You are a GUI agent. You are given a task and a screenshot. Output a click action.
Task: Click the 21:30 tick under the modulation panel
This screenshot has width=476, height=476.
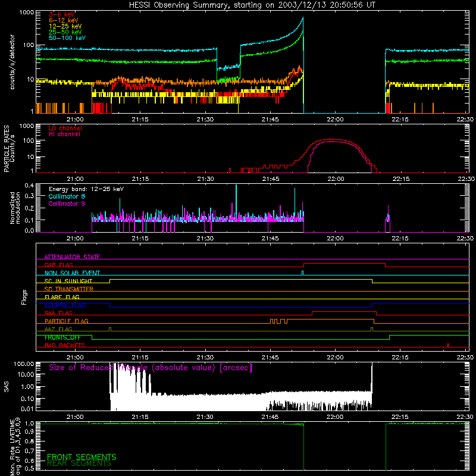pos(205,239)
